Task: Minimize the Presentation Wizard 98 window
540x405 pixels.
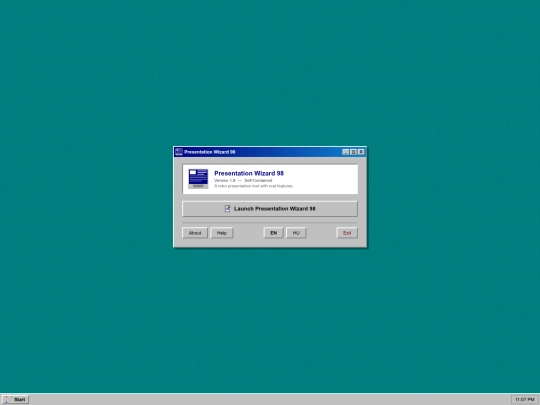Action: pyautogui.click(x=346, y=152)
